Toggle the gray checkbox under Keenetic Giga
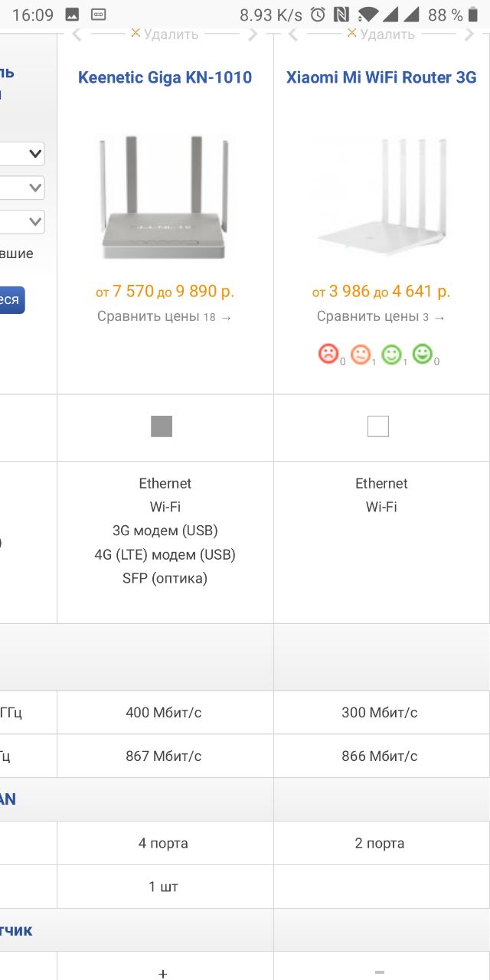Screen dimensions: 490x980 click(162, 426)
